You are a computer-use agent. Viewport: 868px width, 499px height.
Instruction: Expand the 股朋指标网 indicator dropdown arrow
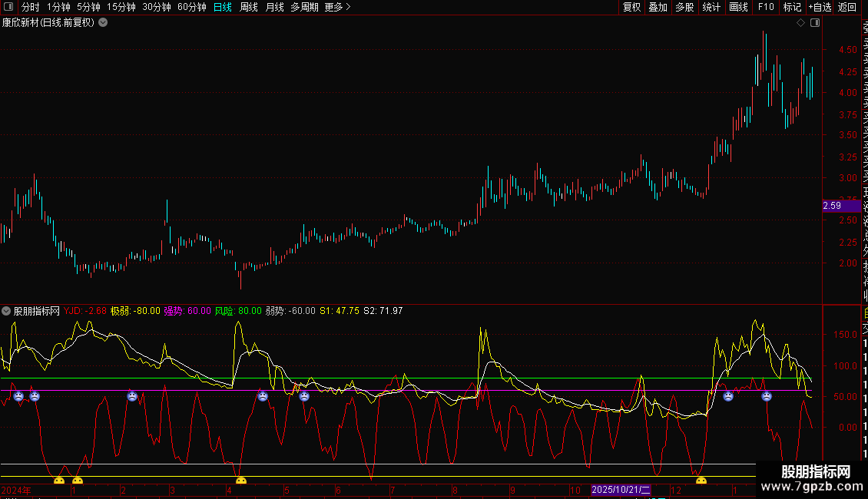[7, 311]
